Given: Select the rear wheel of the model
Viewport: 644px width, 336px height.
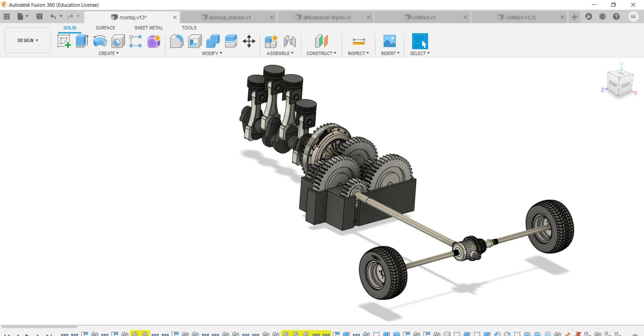Looking at the screenshot, I should pos(550,226).
